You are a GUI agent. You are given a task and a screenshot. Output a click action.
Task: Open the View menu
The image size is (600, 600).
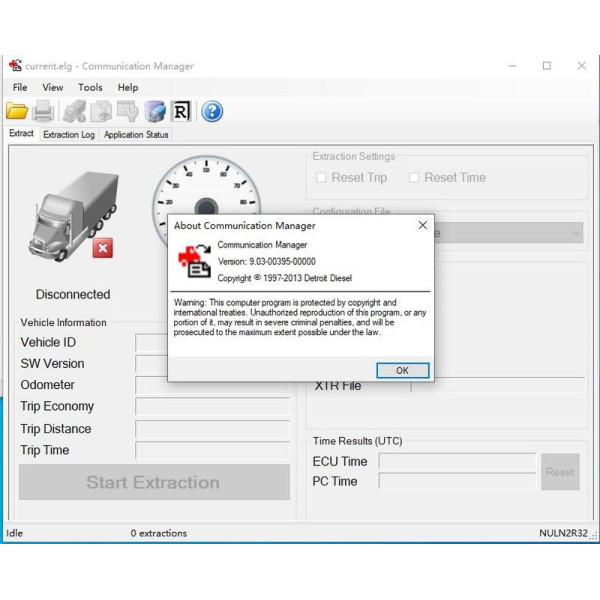click(x=53, y=88)
